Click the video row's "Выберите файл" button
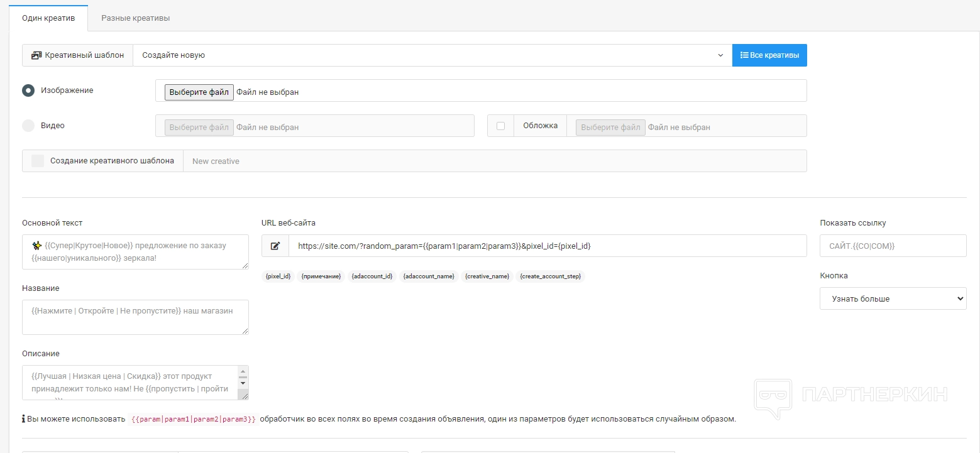Image resolution: width=980 pixels, height=453 pixels. click(199, 128)
